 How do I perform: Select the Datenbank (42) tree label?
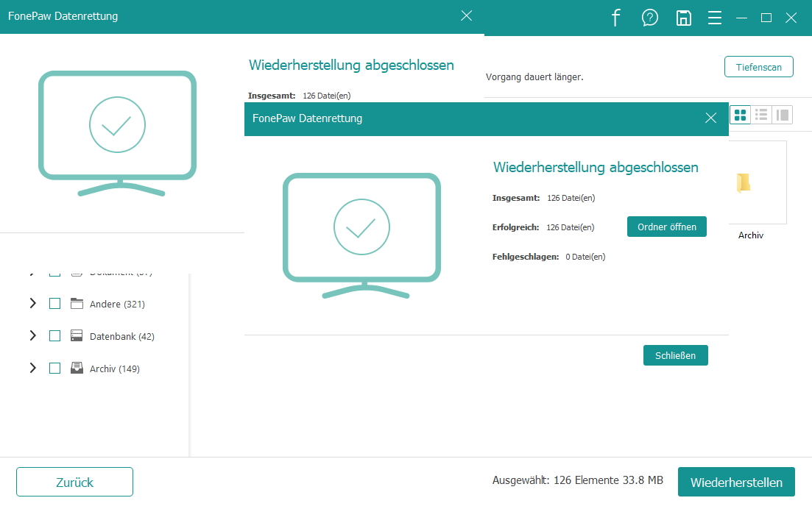pos(121,336)
